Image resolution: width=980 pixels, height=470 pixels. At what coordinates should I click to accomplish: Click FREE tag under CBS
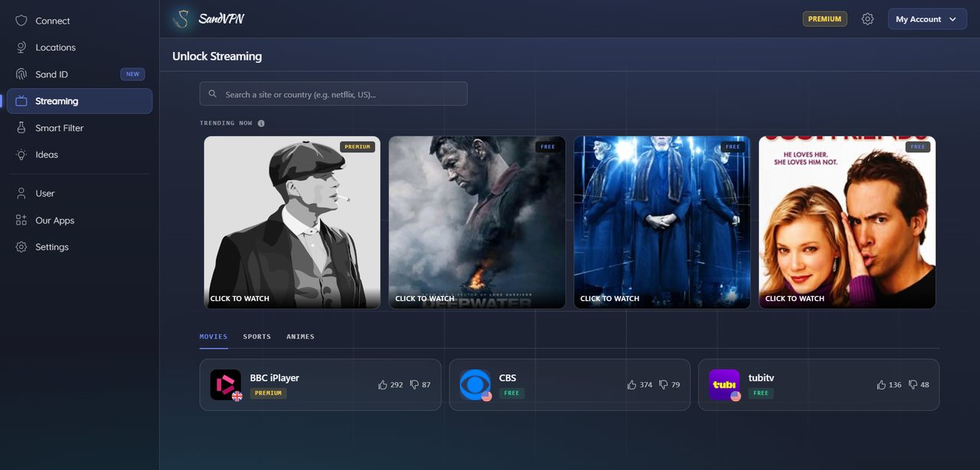[511, 393]
